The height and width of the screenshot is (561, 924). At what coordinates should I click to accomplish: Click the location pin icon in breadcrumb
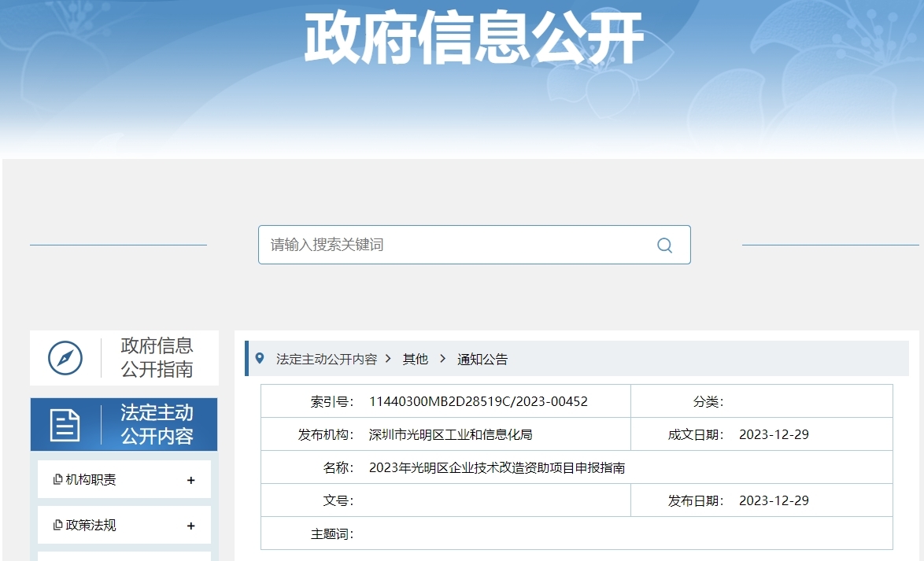(x=260, y=359)
